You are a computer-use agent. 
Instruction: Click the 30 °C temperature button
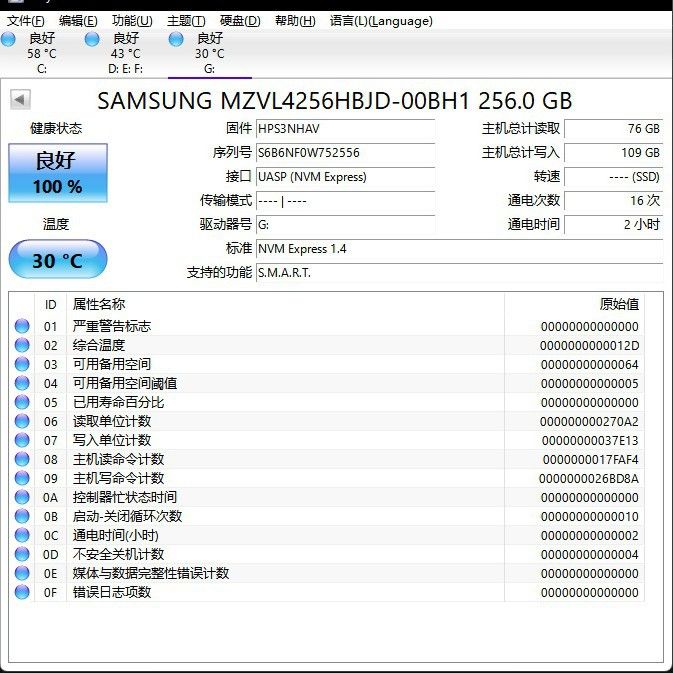[57, 261]
